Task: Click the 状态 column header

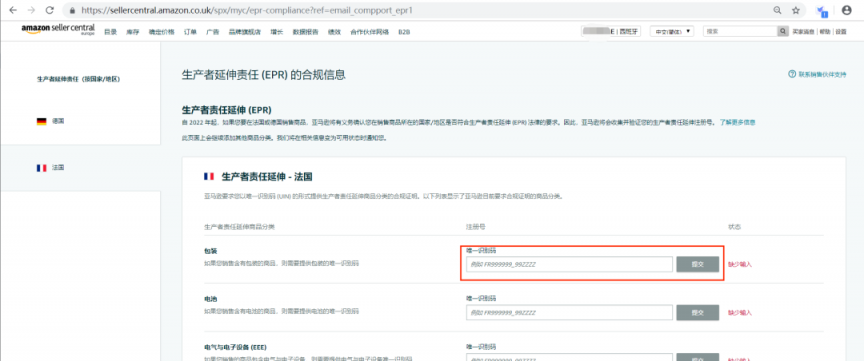Action: (734, 227)
